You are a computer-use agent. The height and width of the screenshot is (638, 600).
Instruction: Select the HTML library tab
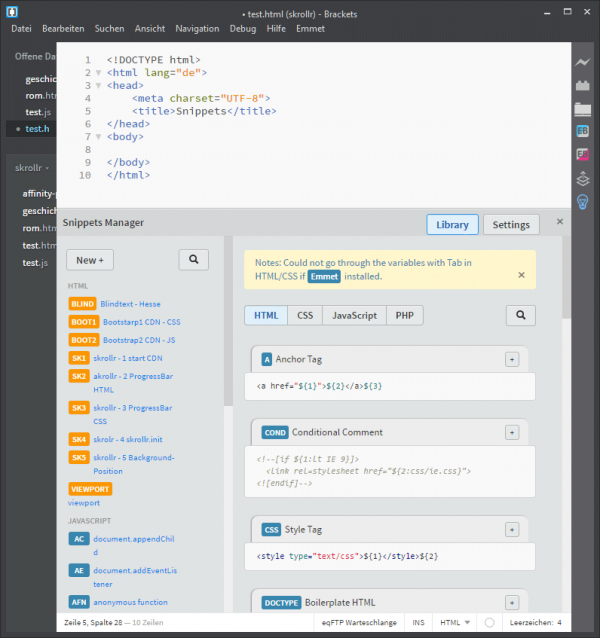coord(266,316)
